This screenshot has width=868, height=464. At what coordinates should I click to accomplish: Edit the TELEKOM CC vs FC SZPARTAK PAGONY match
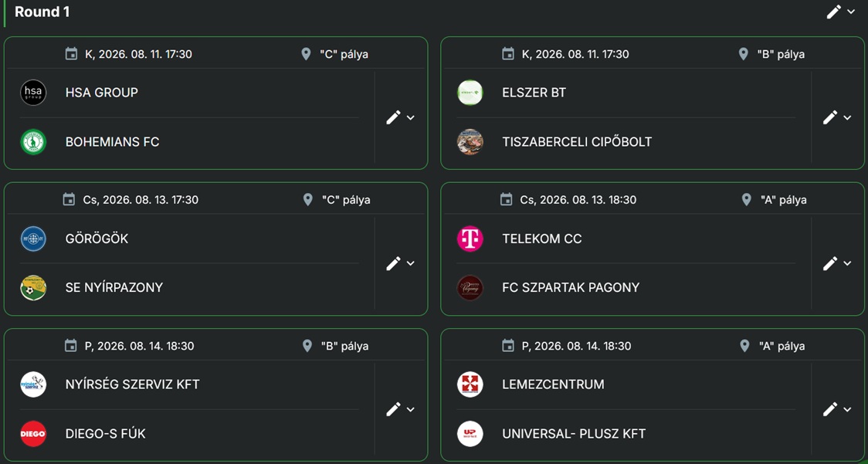830,263
